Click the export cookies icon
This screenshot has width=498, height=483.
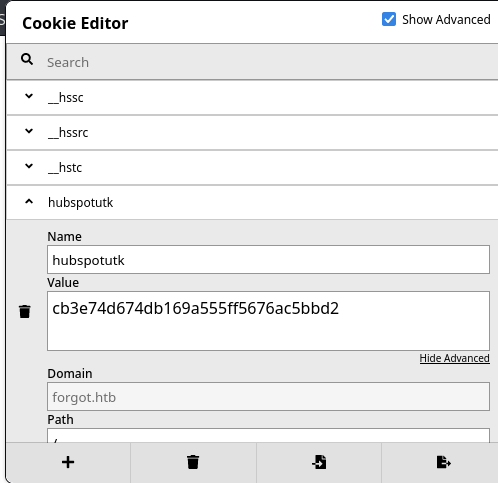tap(444, 462)
